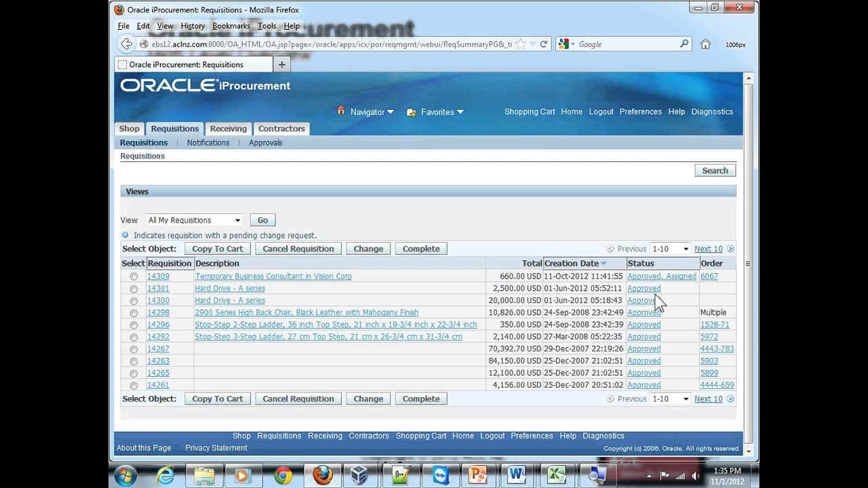Image resolution: width=868 pixels, height=488 pixels.
Task: Switch to the Contractors tab
Action: tap(281, 129)
